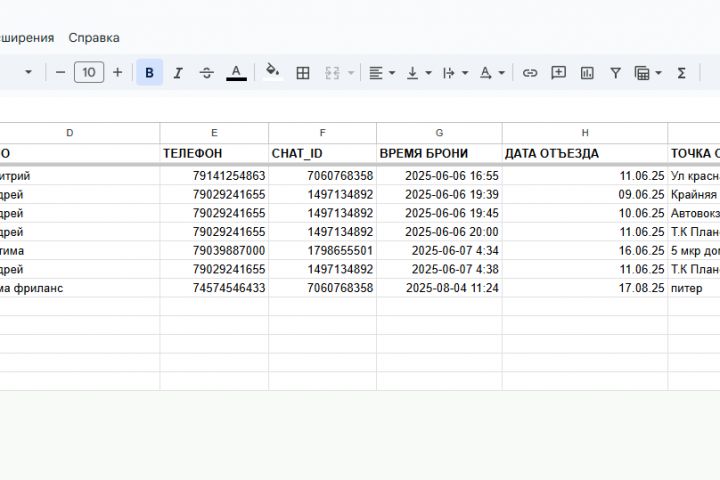
Task: Open the functions sigma icon
Action: (x=681, y=73)
